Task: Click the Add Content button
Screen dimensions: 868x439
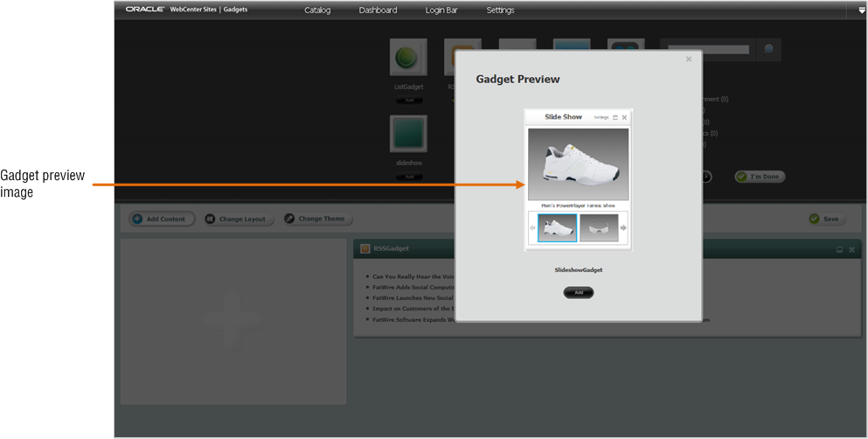Action: coord(162,219)
